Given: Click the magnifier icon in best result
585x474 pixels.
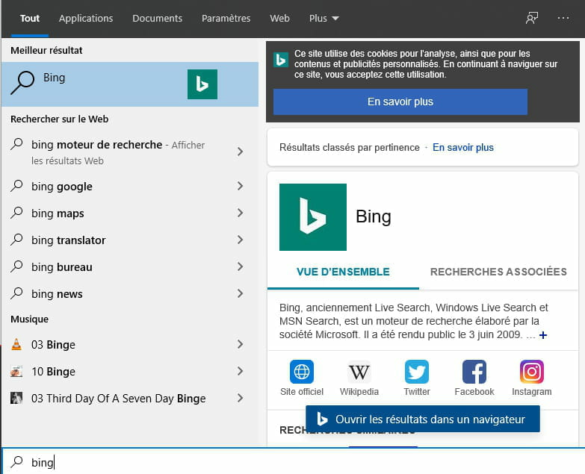Looking at the screenshot, I should [22, 83].
